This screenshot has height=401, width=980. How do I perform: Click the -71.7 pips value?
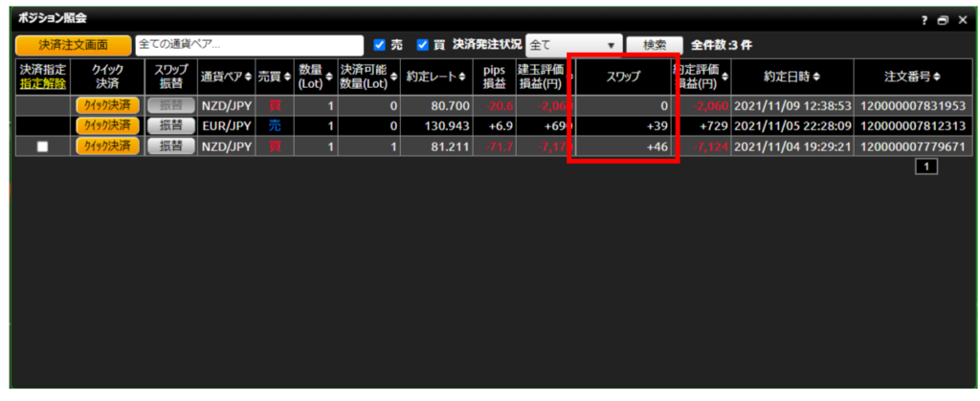[x=498, y=146]
